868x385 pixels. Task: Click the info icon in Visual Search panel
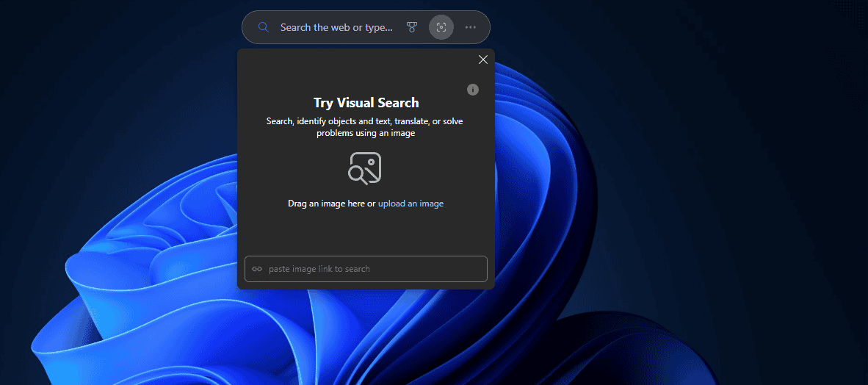click(x=473, y=90)
